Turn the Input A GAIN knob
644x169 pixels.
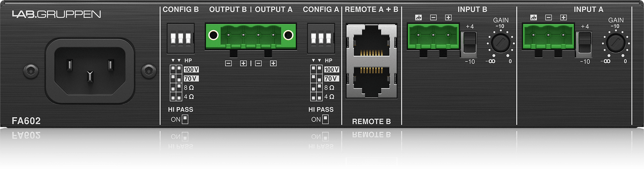615,43
